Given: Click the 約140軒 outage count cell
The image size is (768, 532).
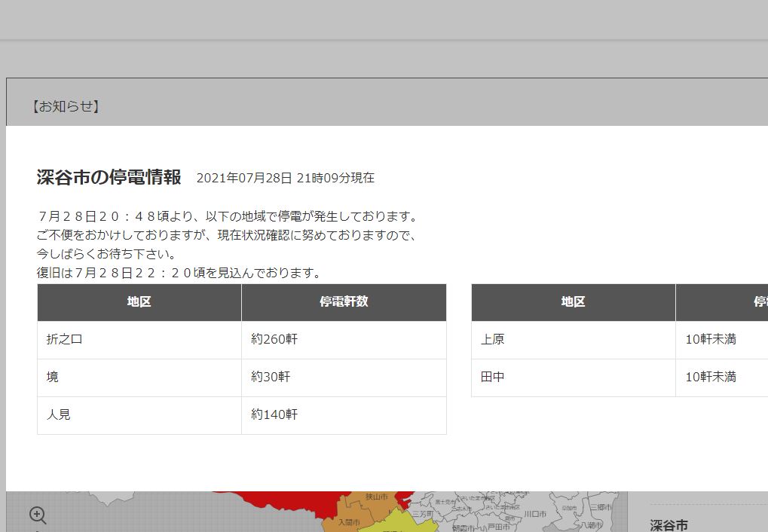Looking at the screenshot, I should coord(344,415).
